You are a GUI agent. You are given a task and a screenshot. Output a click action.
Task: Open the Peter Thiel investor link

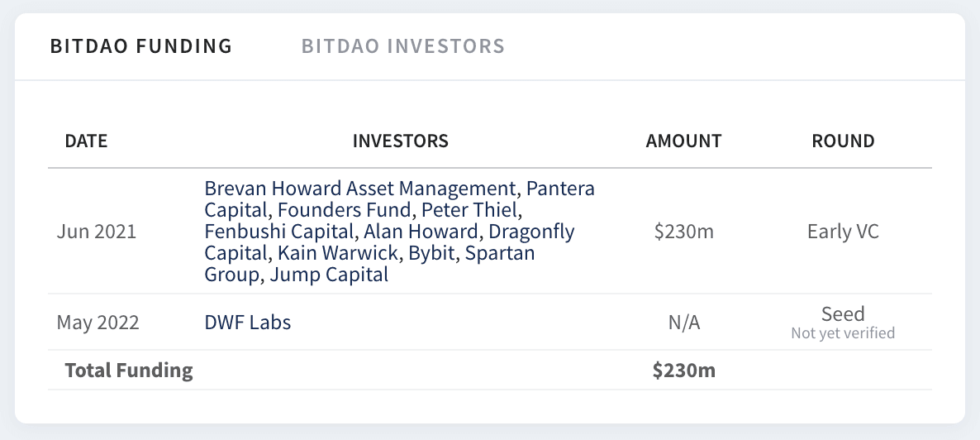click(x=469, y=210)
